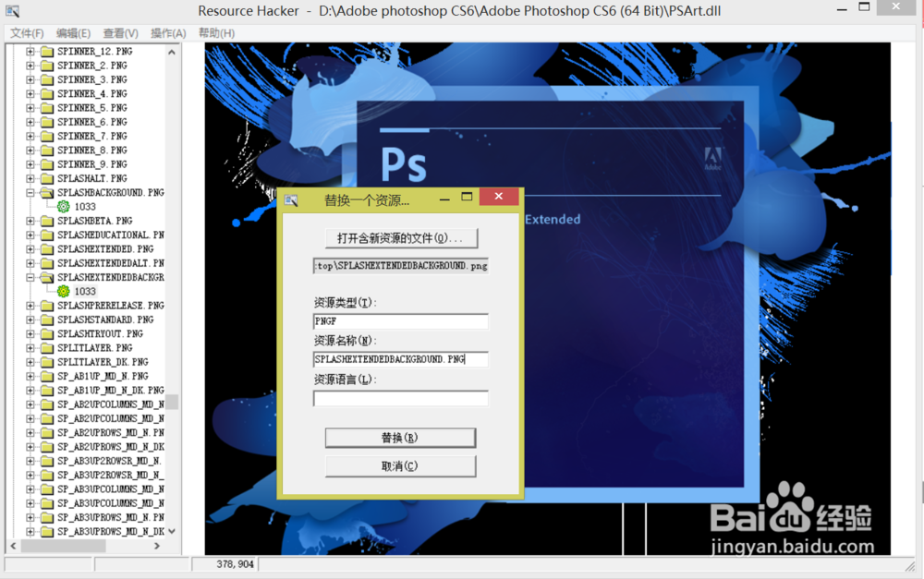The width and height of the screenshot is (924, 579).
Task: Expand the SPLITLAYER.PNG tree node
Action: tap(30, 348)
